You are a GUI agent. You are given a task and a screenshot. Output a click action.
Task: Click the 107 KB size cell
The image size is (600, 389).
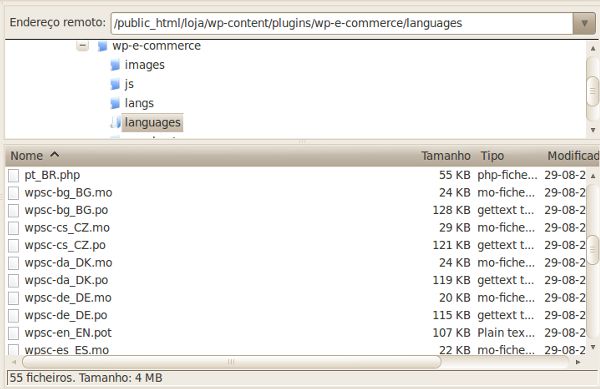(x=452, y=333)
